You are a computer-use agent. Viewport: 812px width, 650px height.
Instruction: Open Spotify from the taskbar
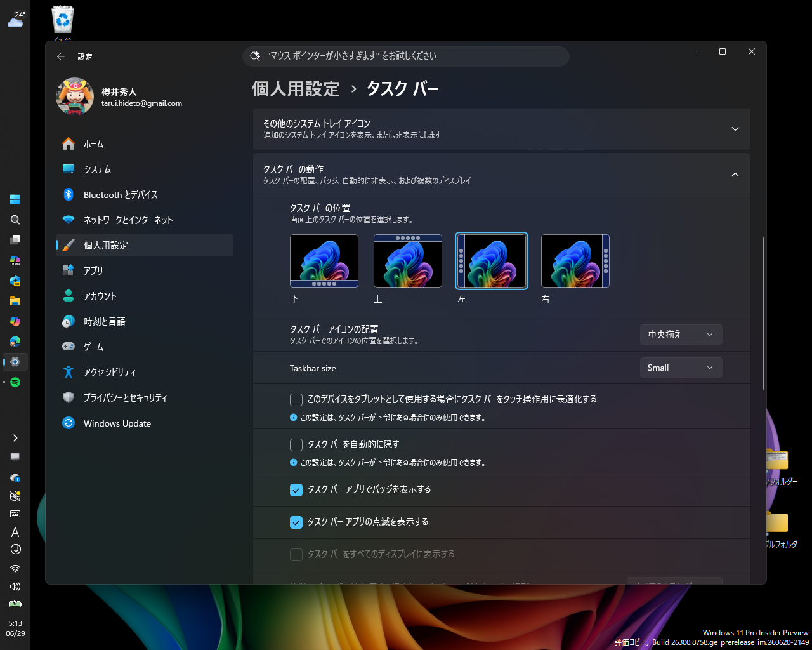(x=15, y=382)
